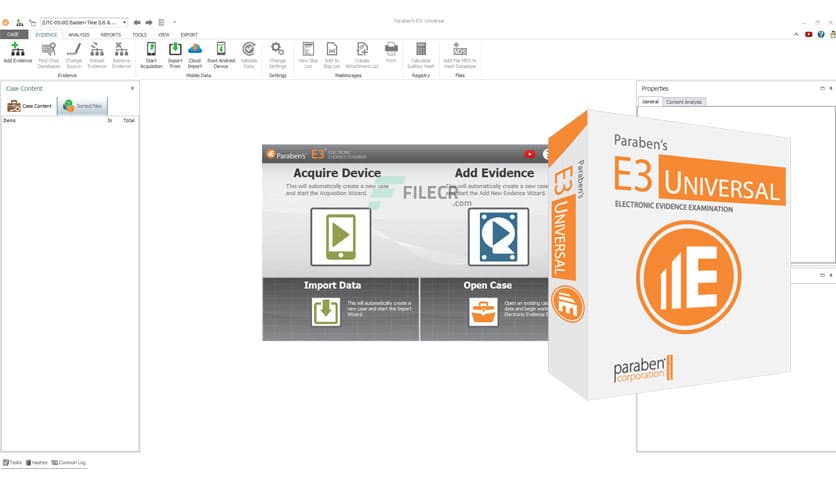Select the Case Content panel tab
Viewport: 836px width, 484px height.
tap(29, 106)
